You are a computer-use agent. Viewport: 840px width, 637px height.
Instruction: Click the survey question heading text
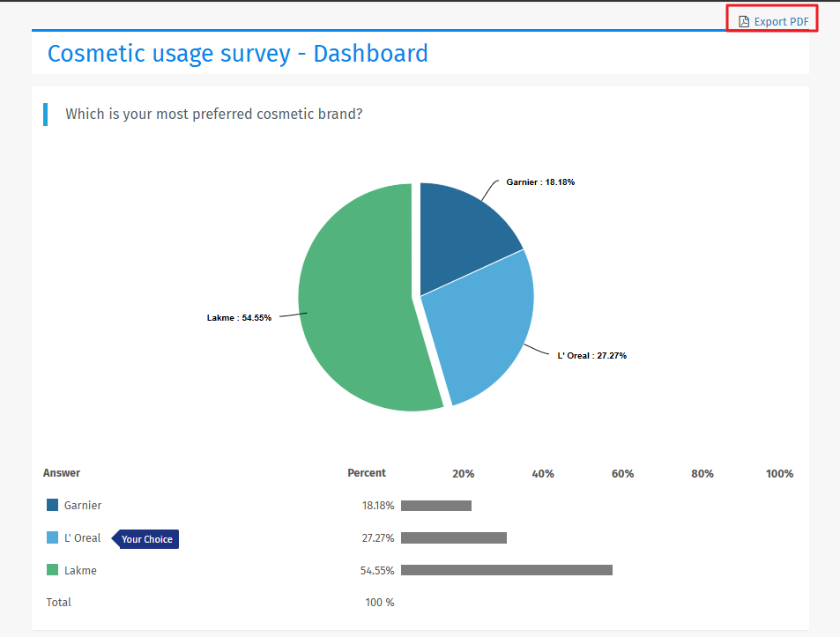tap(213, 114)
